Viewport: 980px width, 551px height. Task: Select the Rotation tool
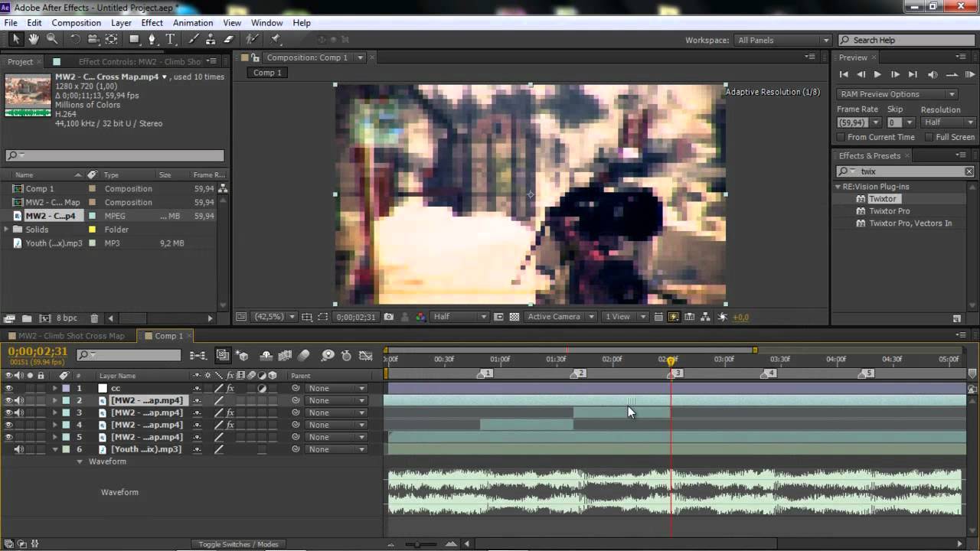tap(75, 39)
